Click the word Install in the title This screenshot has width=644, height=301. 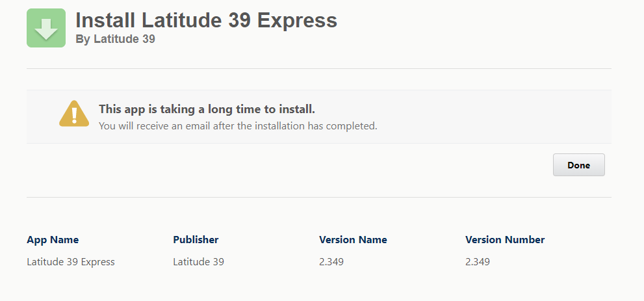[x=105, y=20]
